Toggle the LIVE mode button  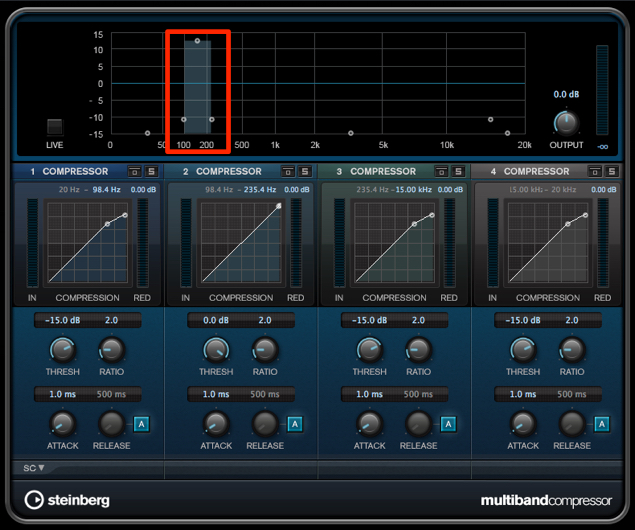(55, 127)
